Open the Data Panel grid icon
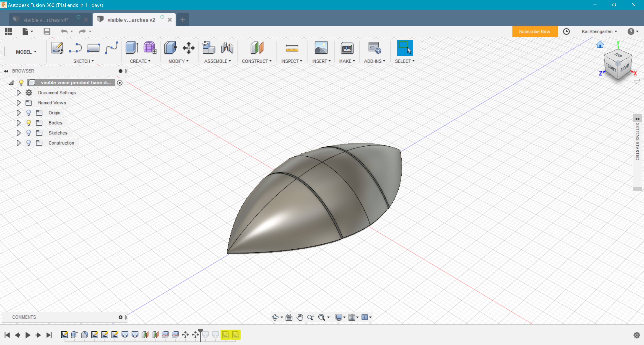The image size is (644, 345). (x=9, y=31)
